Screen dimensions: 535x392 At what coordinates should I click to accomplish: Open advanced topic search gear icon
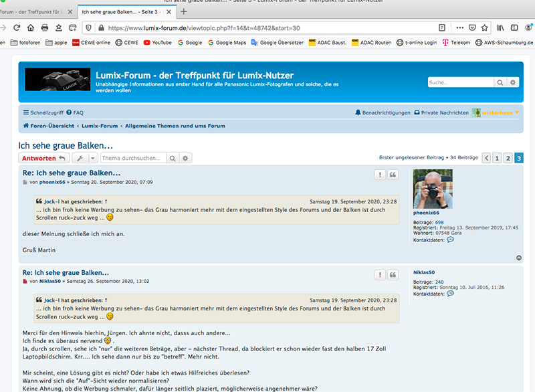186,158
